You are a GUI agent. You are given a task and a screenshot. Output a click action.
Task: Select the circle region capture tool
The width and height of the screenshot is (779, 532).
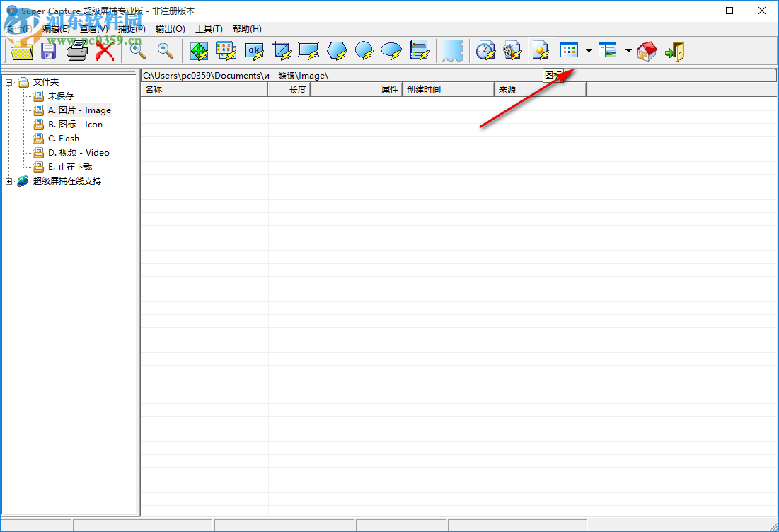point(364,51)
